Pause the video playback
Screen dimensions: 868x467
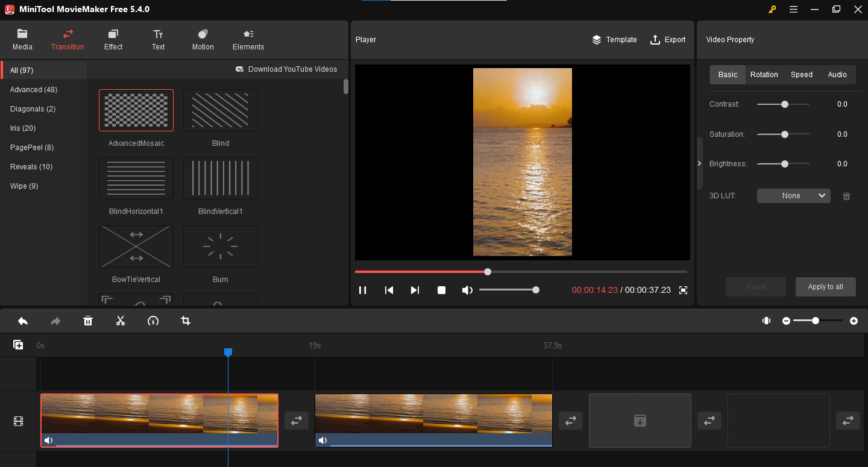point(363,290)
